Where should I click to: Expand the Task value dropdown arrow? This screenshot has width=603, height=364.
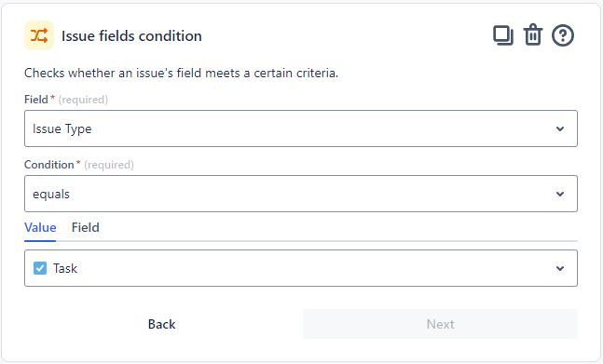(560, 268)
